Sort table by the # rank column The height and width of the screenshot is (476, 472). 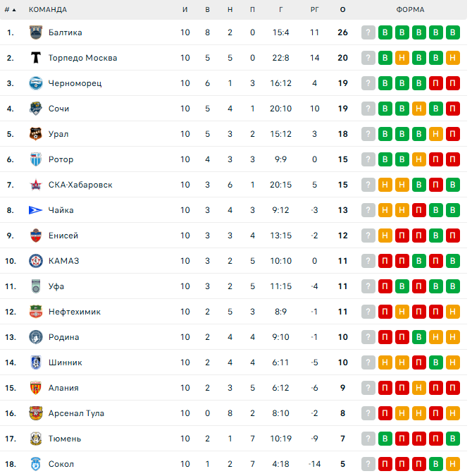(x=9, y=9)
